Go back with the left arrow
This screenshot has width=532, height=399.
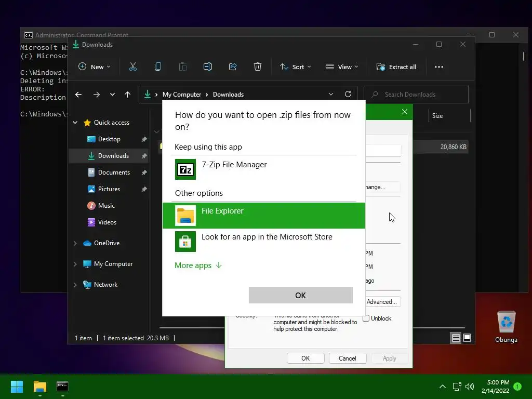click(x=78, y=95)
